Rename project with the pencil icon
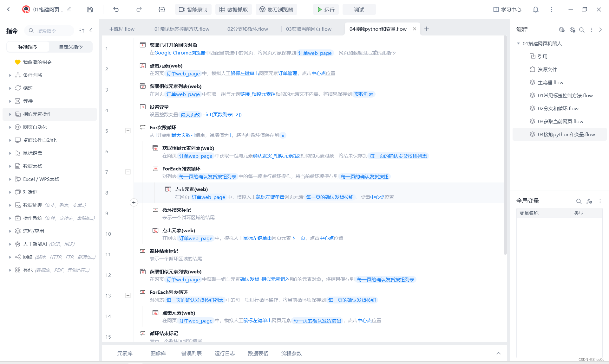Image resolution: width=609 pixels, height=364 pixels. pyautogui.click(x=69, y=10)
